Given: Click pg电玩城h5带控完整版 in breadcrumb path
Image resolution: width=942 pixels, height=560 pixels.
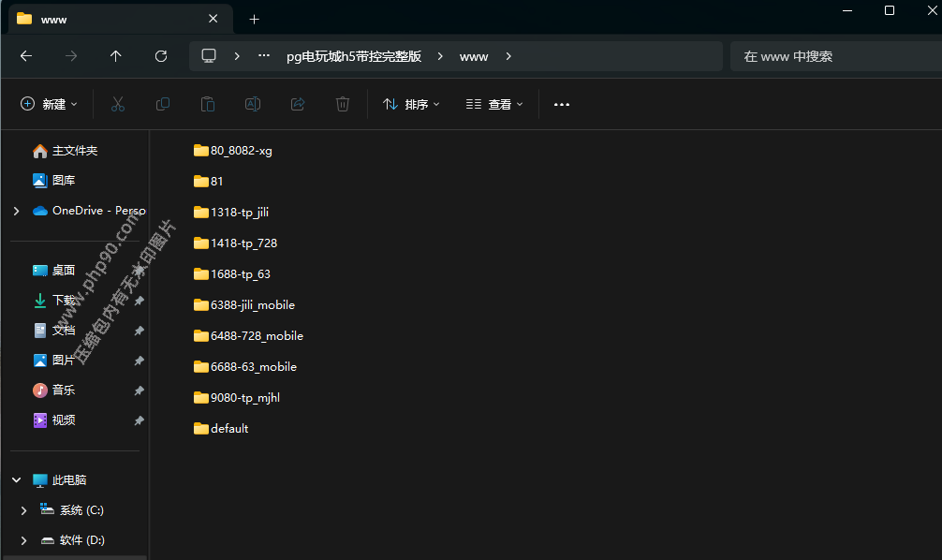Looking at the screenshot, I should tap(354, 56).
